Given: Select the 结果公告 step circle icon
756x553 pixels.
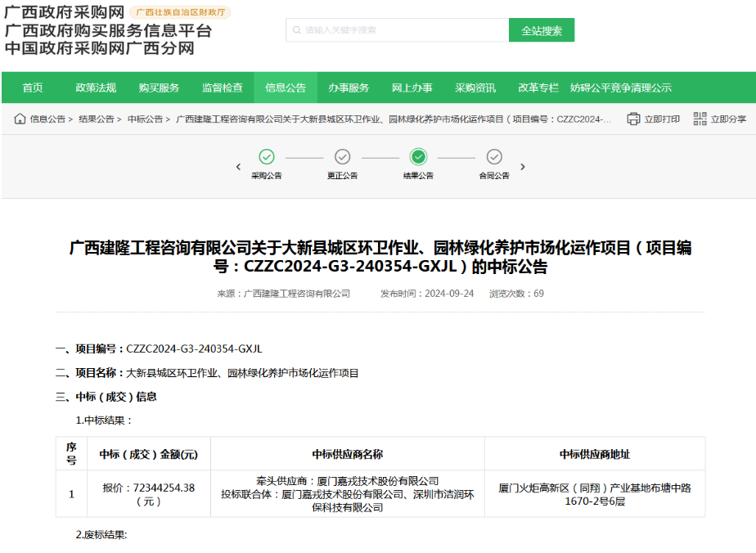Looking at the screenshot, I should [x=419, y=157].
